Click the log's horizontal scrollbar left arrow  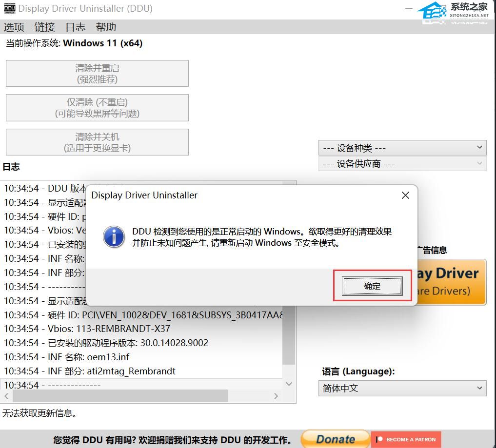tap(7, 396)
